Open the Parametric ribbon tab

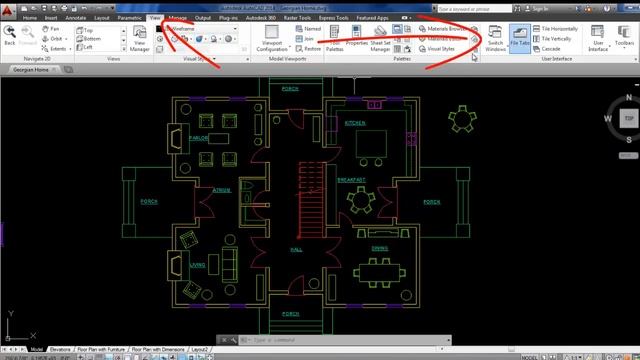point(129,18)
